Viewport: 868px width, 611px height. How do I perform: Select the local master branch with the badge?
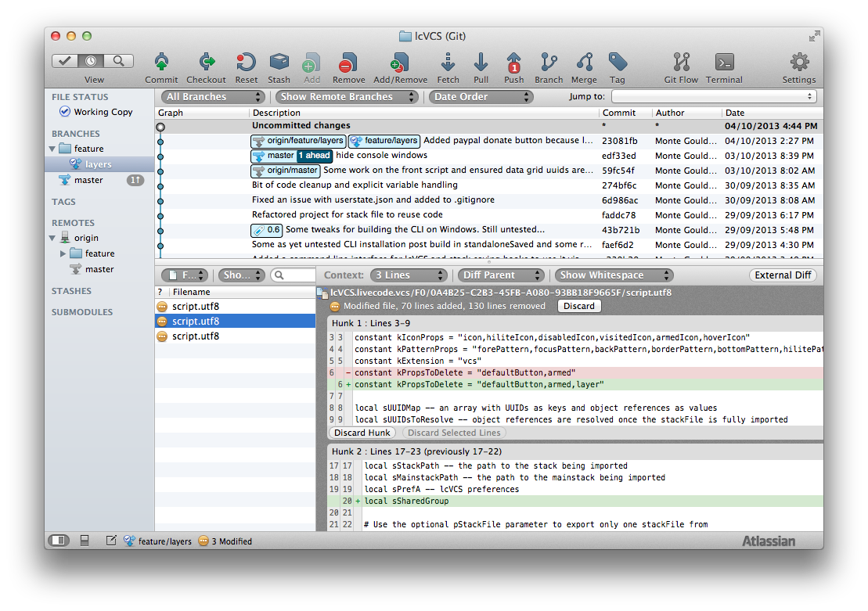99,180
